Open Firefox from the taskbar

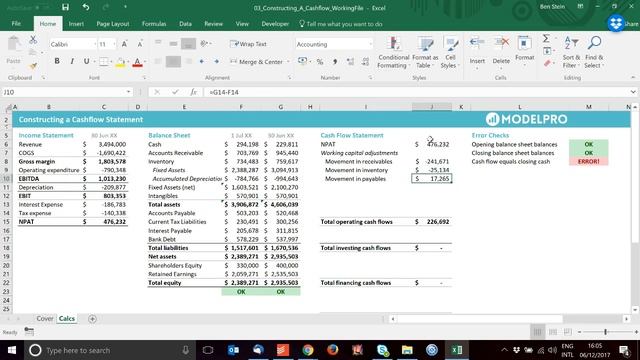[x=333, y=350]
